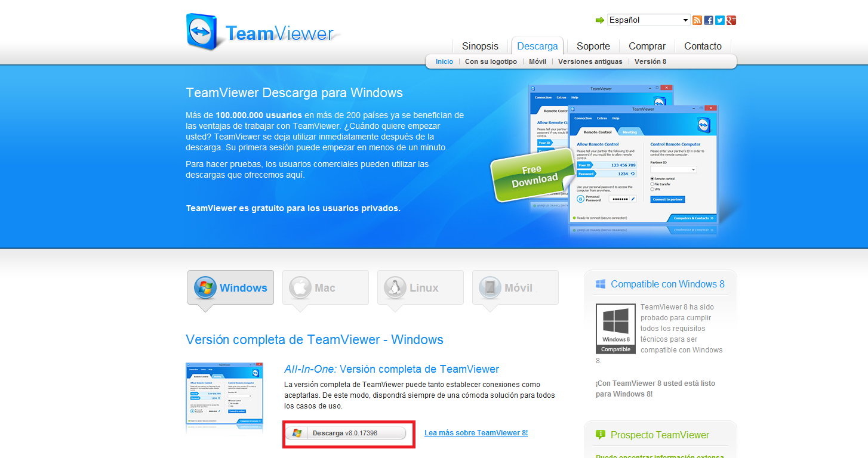The height and width of the screenshot is (458, 868).
Task: Click the Windows 8 Compatible logo
Action: 615,328
